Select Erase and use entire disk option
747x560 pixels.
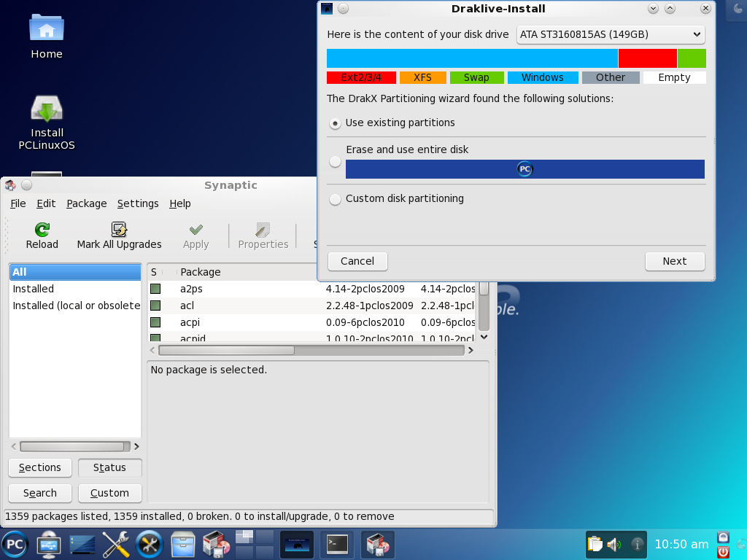point(336,162)
